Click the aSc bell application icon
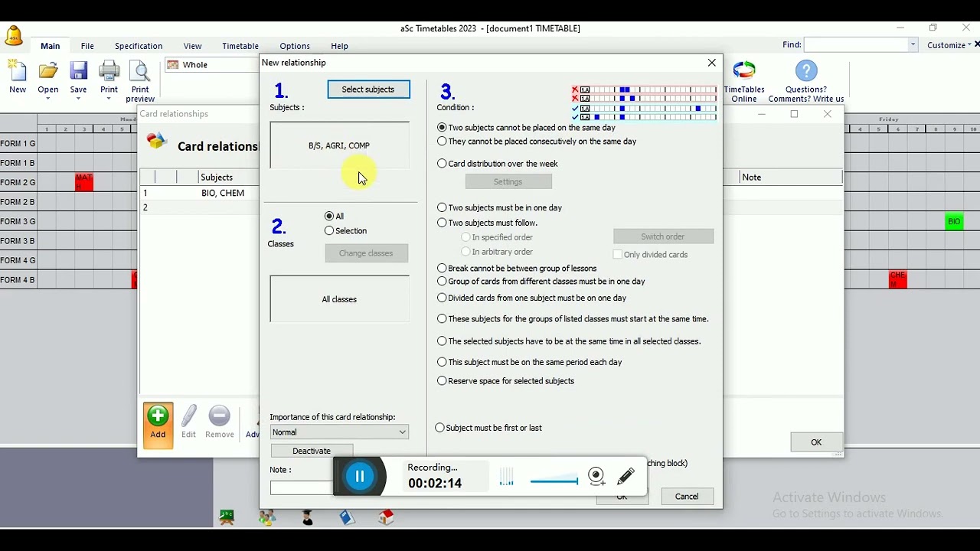This screenshot has width=980, height=551. [13, 35]
